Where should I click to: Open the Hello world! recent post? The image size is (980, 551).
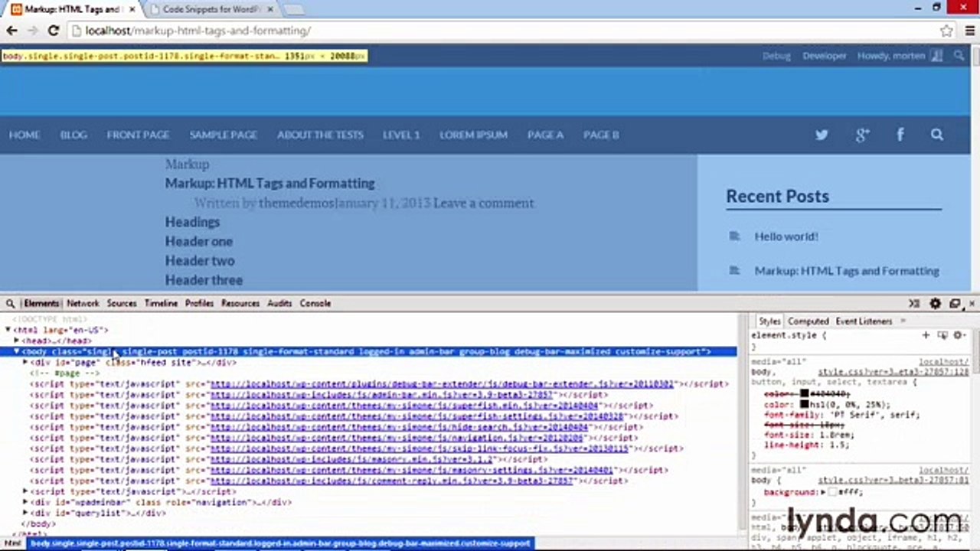click(x=786, y=236)
